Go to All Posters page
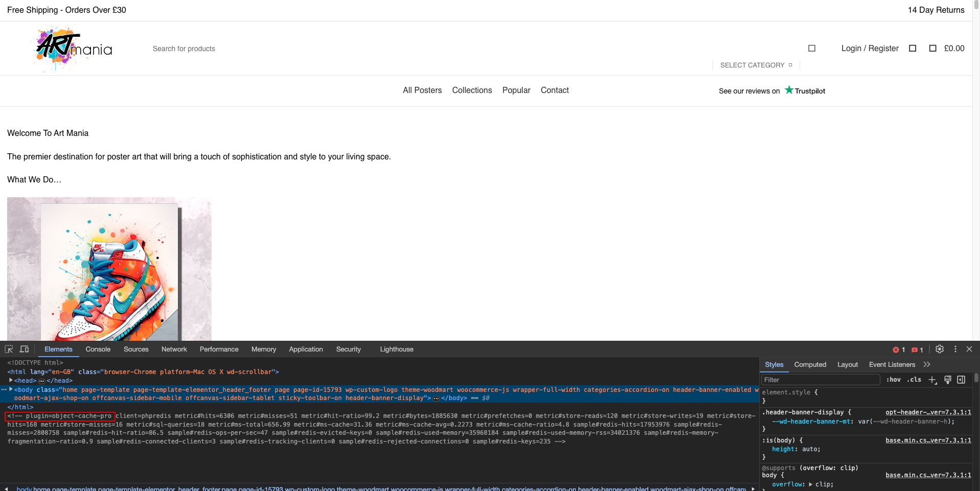The height and width of the screenshot is (491, 980). click(x=422, y=90)
